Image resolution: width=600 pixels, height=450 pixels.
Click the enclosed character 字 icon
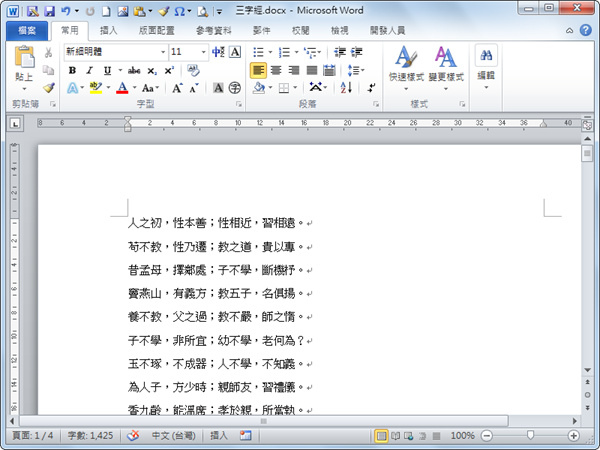235,88
